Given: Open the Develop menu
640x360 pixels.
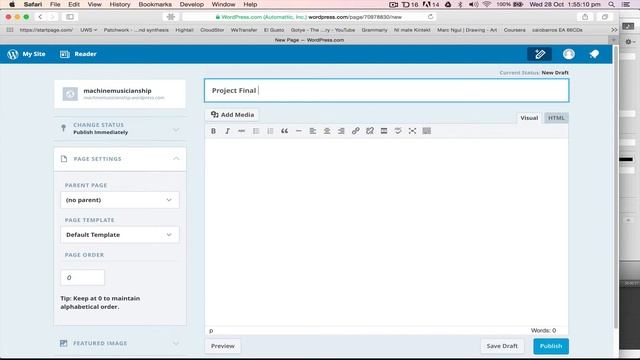Looking at the screenshot, I should pyautogui.click(x=191, y=4).
